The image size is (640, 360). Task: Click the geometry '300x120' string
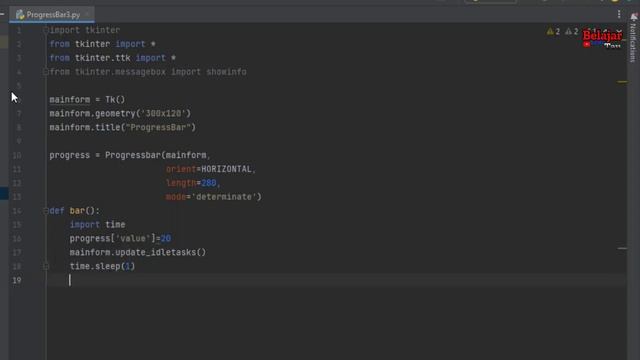point(163,113)
